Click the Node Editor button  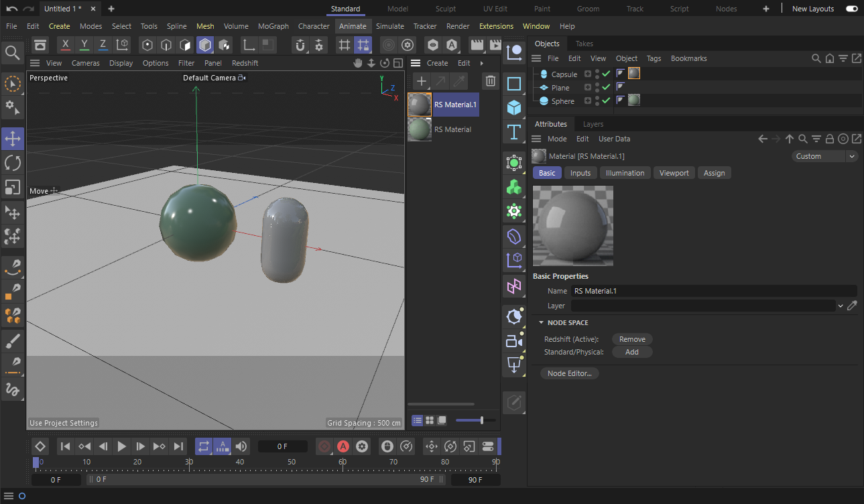tap(569, 373)
